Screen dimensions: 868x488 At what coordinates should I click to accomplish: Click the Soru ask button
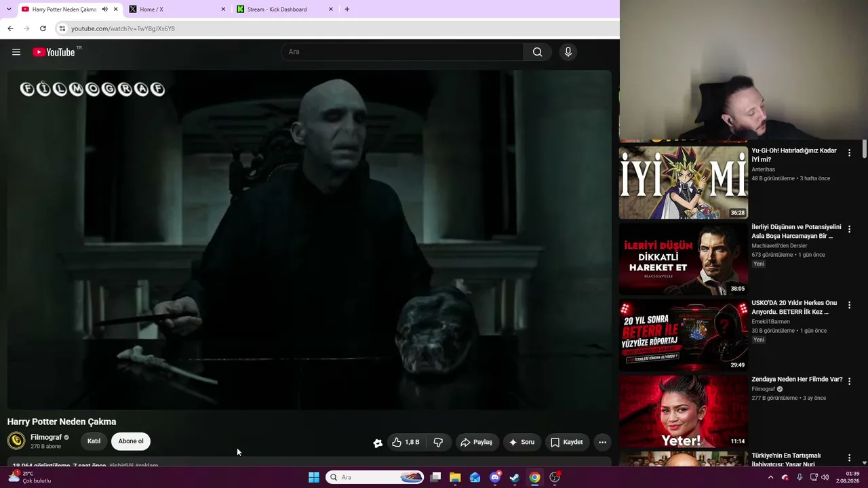tap(521, 442)
